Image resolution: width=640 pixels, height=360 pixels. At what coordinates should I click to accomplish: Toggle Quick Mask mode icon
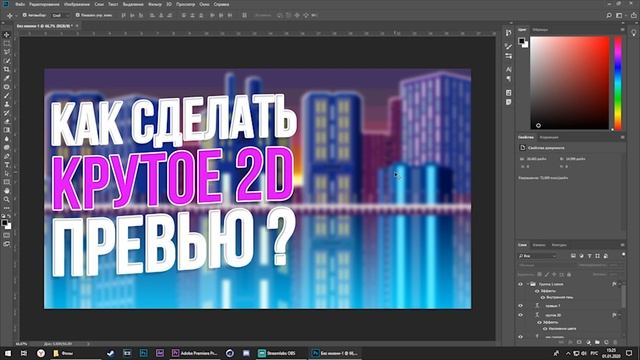tap(7, 236)
